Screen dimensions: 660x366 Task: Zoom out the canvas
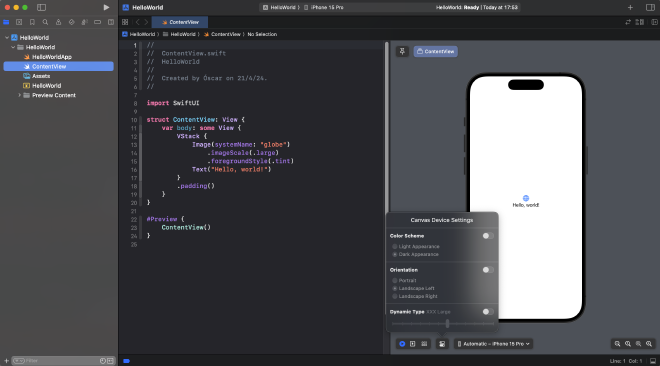tap(617, 344)
